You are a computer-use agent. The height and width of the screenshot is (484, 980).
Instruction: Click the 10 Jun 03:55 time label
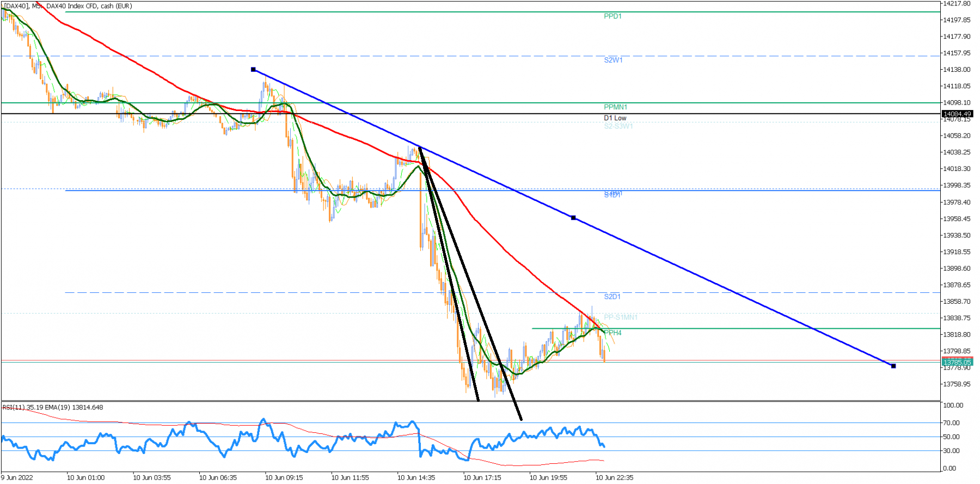pos(152,477)
